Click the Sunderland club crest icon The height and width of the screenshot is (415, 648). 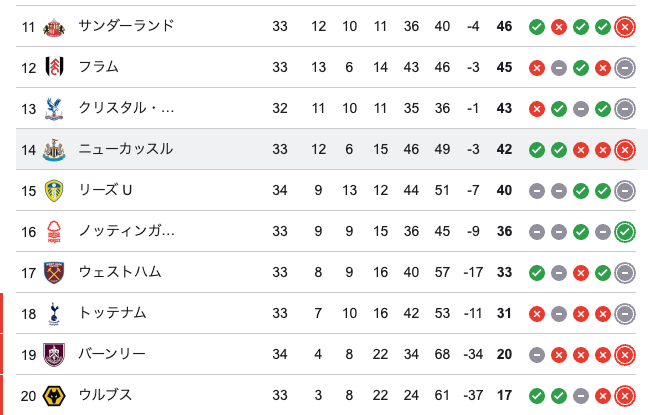pos(54,27)
